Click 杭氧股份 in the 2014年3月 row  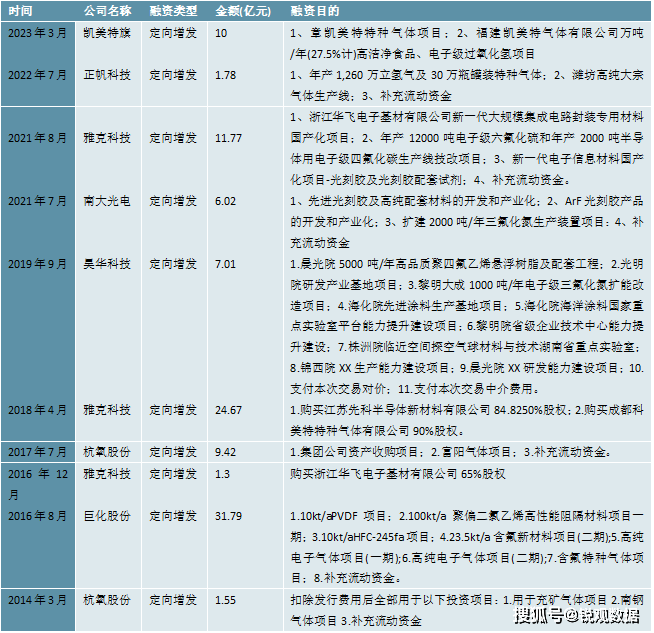click(107, 600)
